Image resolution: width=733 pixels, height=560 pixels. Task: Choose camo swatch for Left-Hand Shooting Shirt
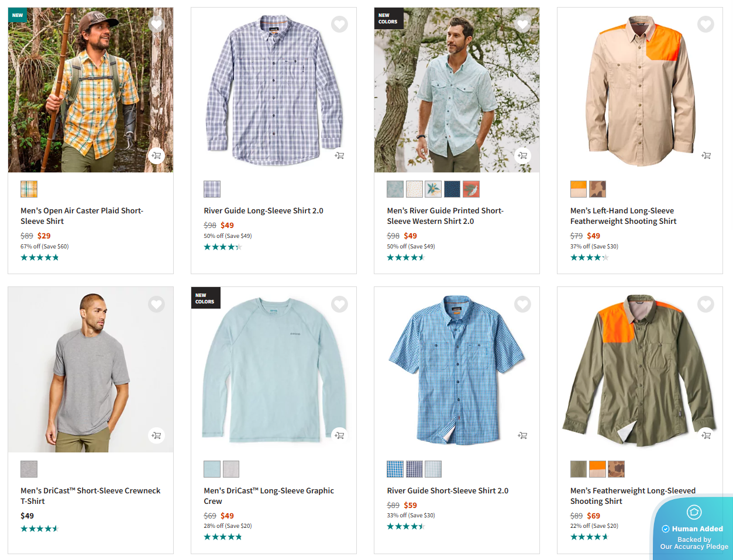pos(597,189)
